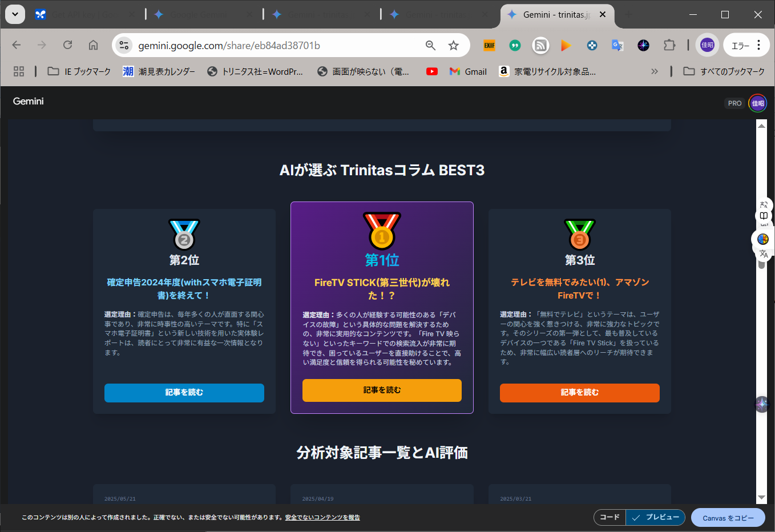This screenshot has height=532, width=775.
Task: Click the 確定申告2024年度 article title
Action: point(184,289)
